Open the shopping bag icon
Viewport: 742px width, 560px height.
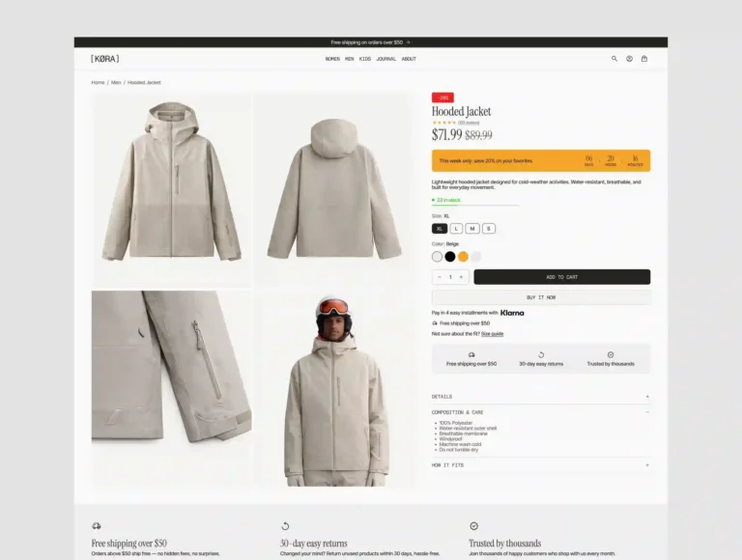click(x=644, y=59)
